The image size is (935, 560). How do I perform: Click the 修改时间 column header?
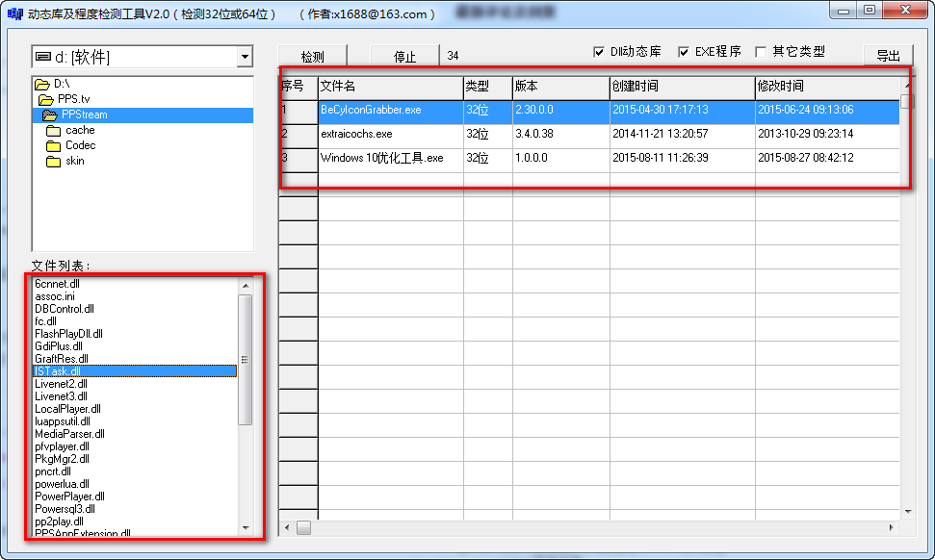[823, 87]
